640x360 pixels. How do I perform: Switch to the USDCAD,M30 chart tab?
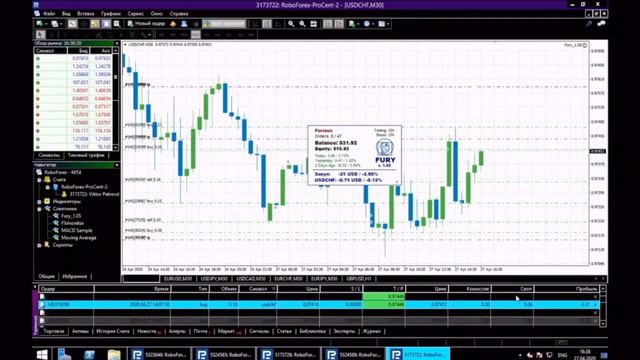[x=251, y=279]
